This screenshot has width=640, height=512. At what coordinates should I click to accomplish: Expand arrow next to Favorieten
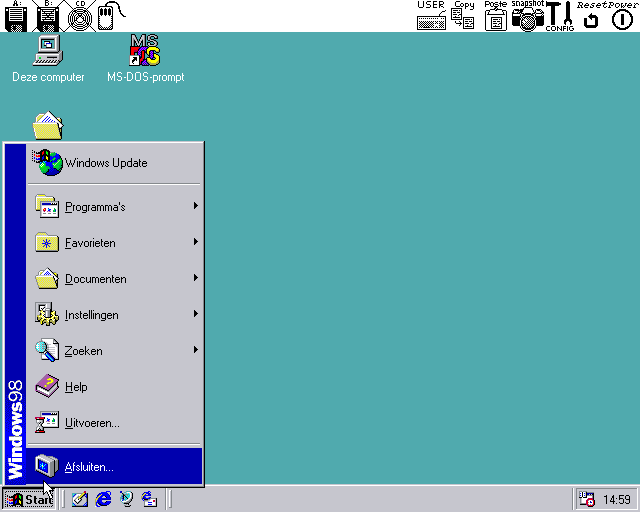coord(196,242)
